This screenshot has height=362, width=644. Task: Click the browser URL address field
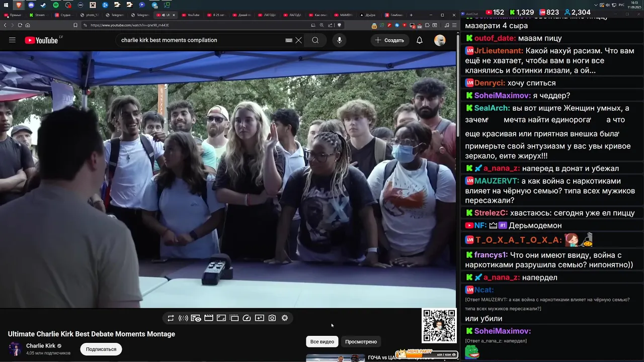click(x=196, y=25)
